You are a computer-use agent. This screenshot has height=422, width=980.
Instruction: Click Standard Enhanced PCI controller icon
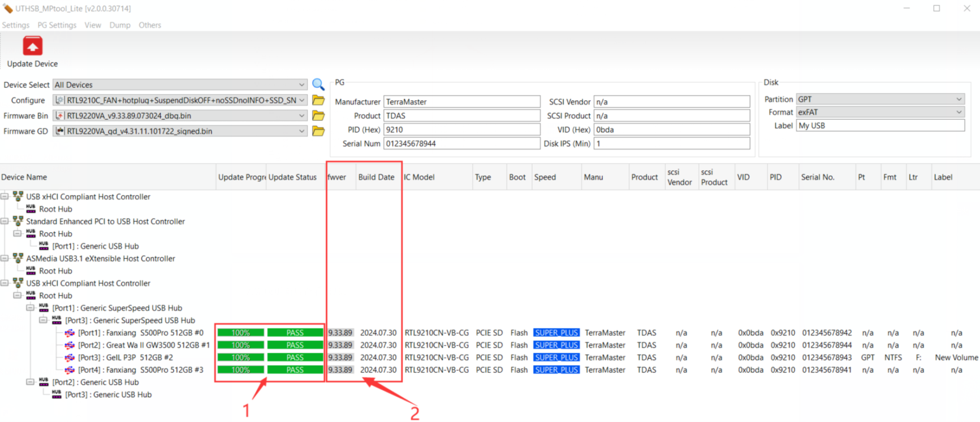18,221
